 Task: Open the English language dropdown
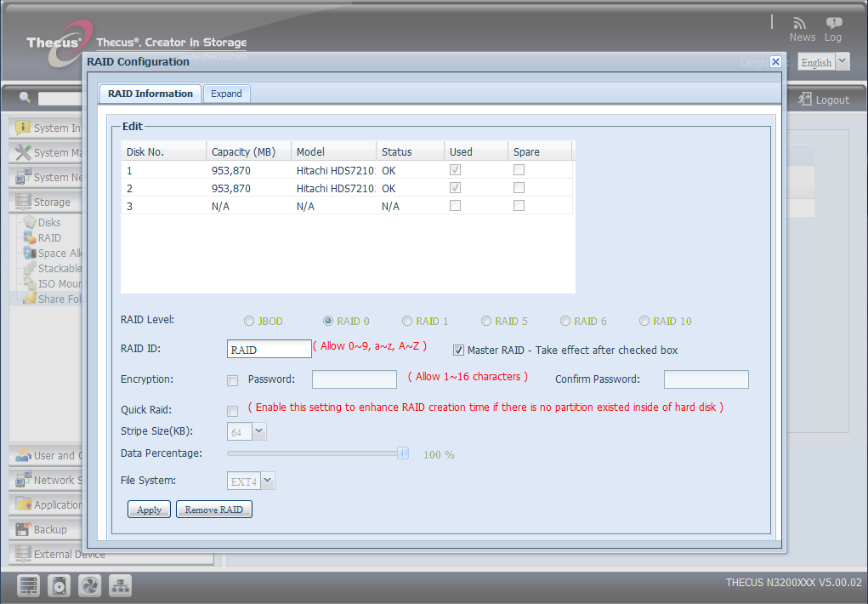(x=842, y=61)
